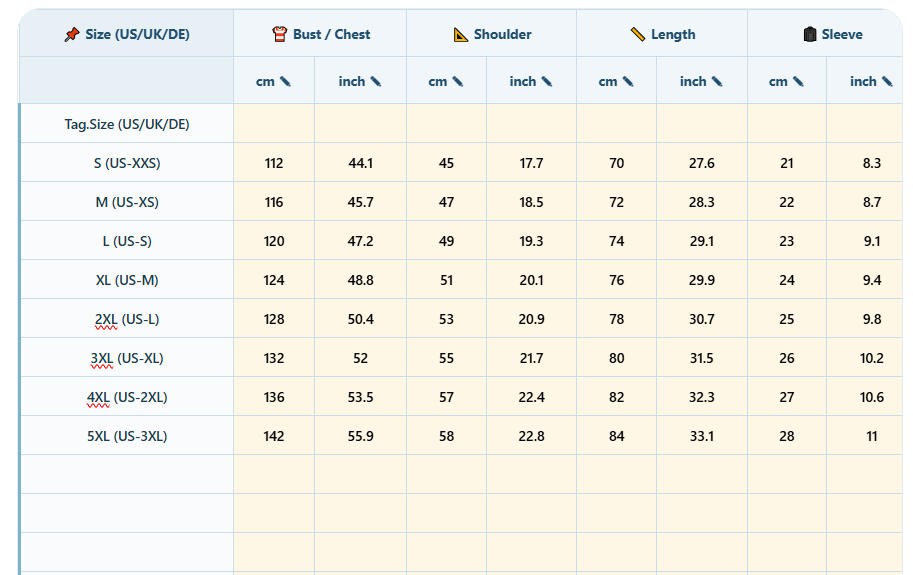Click pencil icon on Shoulder cm column

458,81
